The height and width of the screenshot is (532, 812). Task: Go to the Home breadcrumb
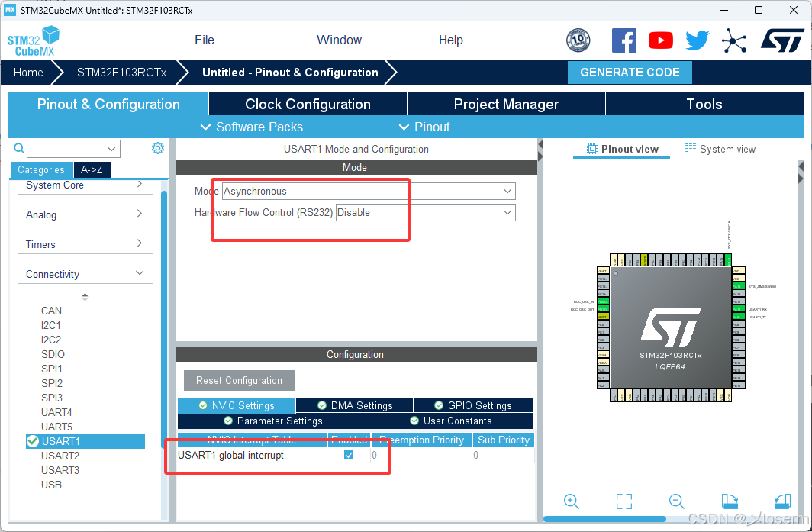pos(28,73)
